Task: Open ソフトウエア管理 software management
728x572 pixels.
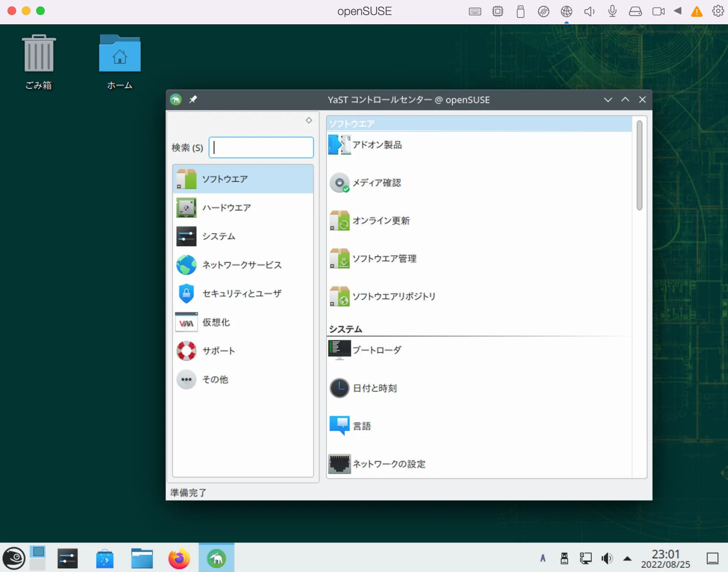Action: [384, 259]
